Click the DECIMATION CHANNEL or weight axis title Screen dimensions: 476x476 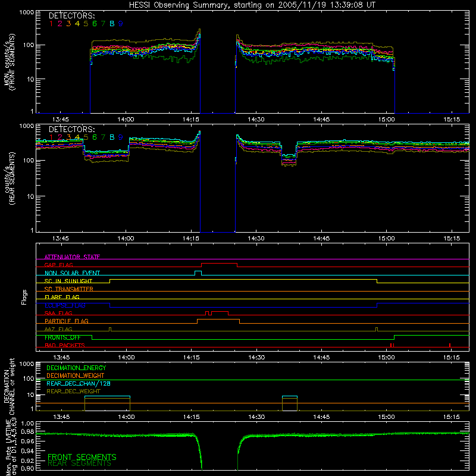click(x=8, y=386)
